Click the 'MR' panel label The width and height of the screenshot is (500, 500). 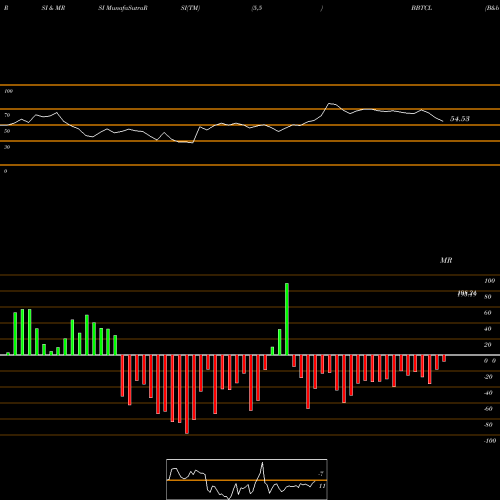(446, 260)
